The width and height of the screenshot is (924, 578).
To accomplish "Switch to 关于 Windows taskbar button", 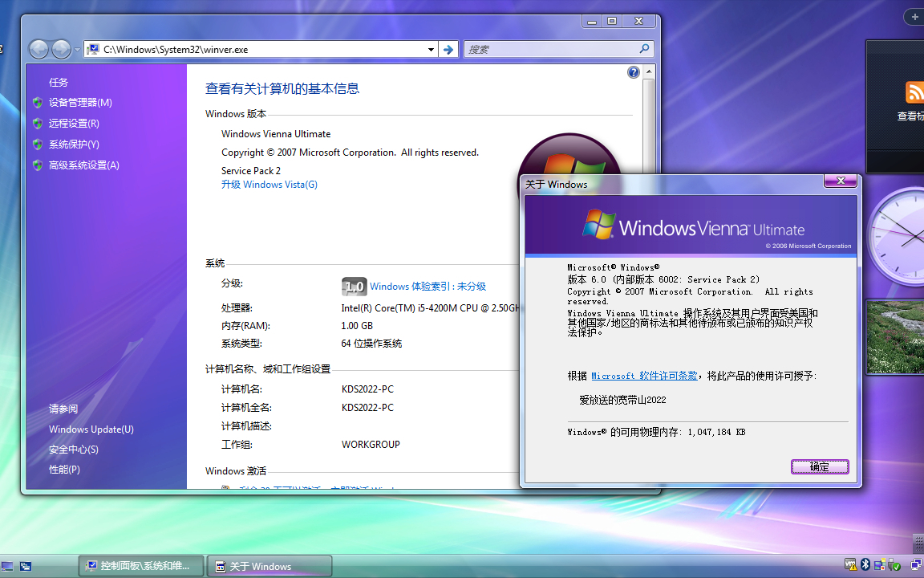I will click(269, 566).
